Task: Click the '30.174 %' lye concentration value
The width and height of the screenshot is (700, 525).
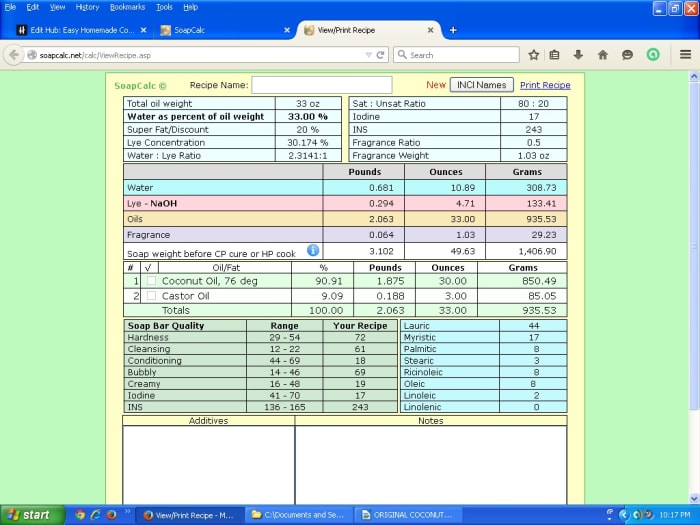Action: (x=308, y=142)
